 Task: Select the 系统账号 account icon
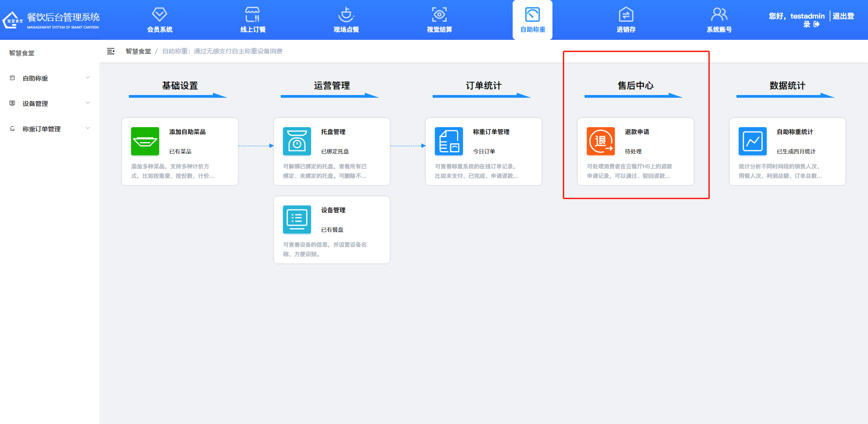pos(719,14)
